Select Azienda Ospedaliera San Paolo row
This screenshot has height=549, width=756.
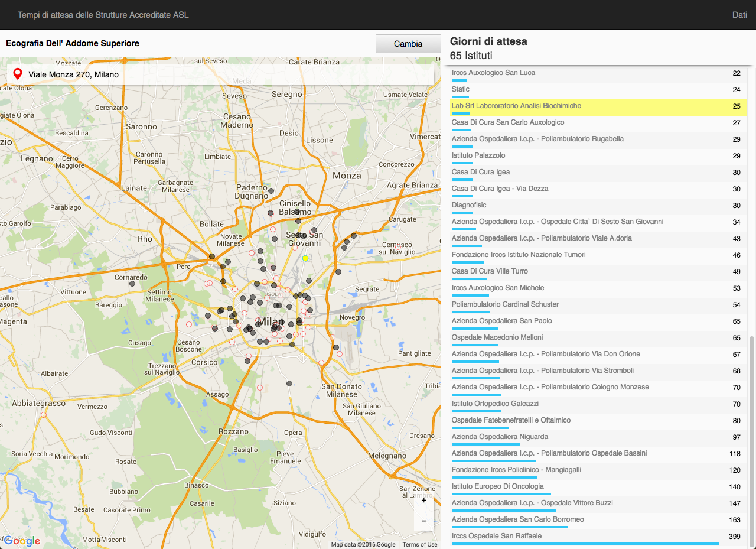pos(599,322)
